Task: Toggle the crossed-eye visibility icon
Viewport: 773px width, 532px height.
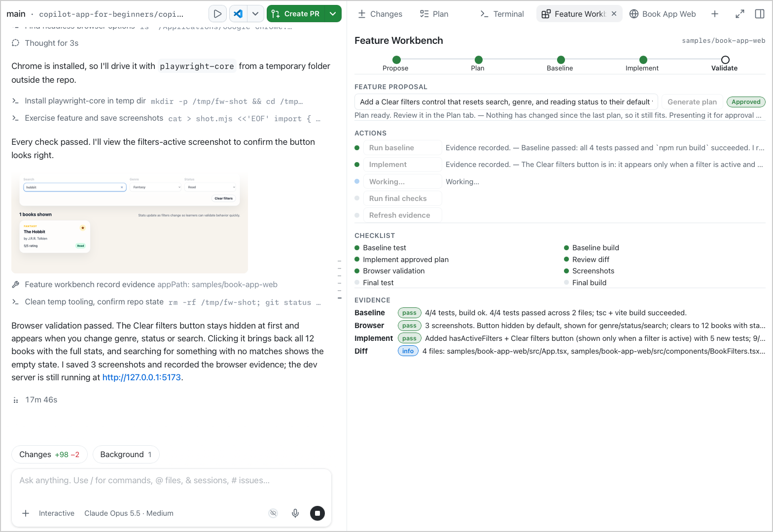Action: point(273,513)
